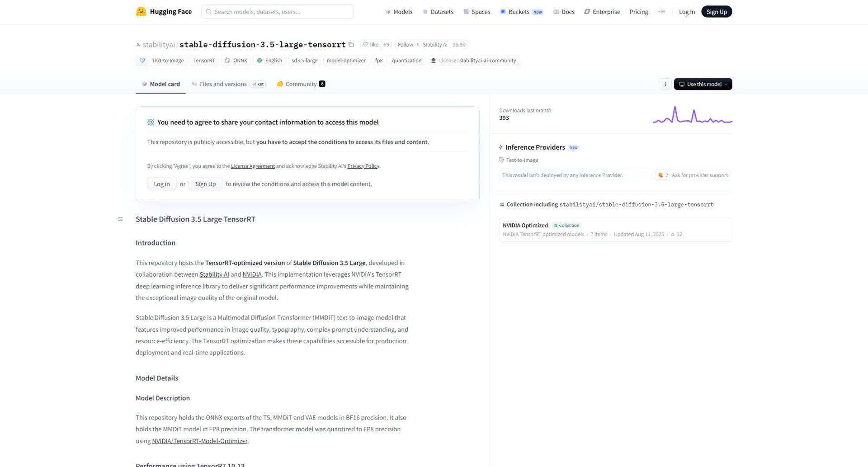Select the TensorRT tag
868x467 pixels.
pyautogui.click(x=204, y=61)
